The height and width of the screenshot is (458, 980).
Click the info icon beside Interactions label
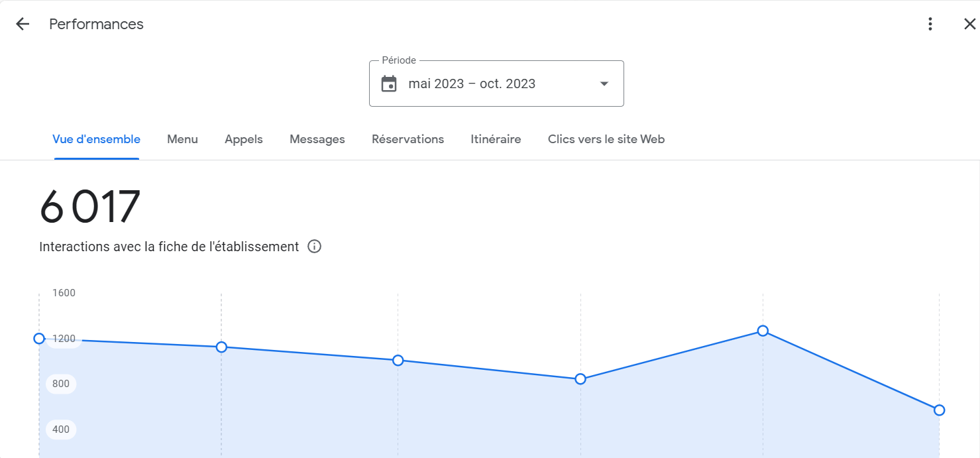[x=315, y=247]
